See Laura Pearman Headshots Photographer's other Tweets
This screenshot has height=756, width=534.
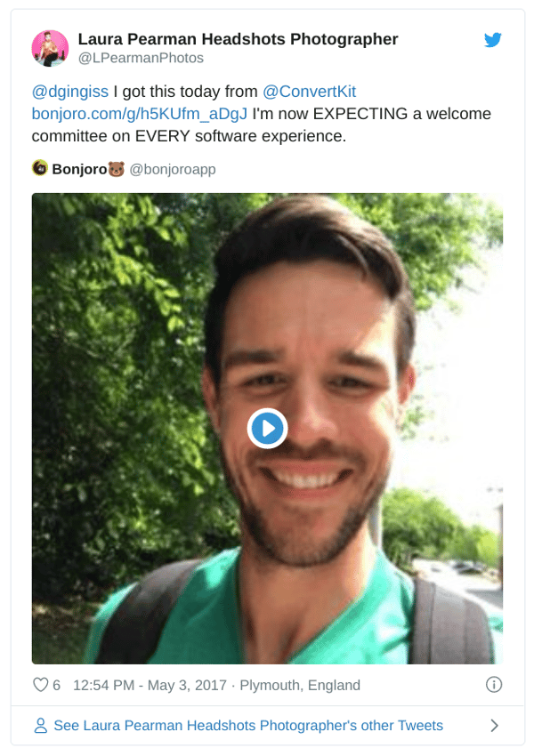tap(248, 725)
